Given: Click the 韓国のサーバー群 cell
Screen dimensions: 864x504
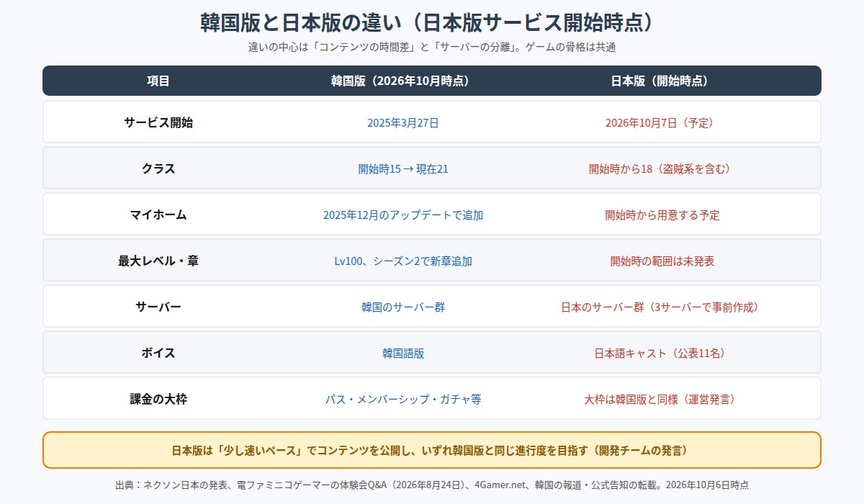Looking at the screenshot, I should (403, 307).
